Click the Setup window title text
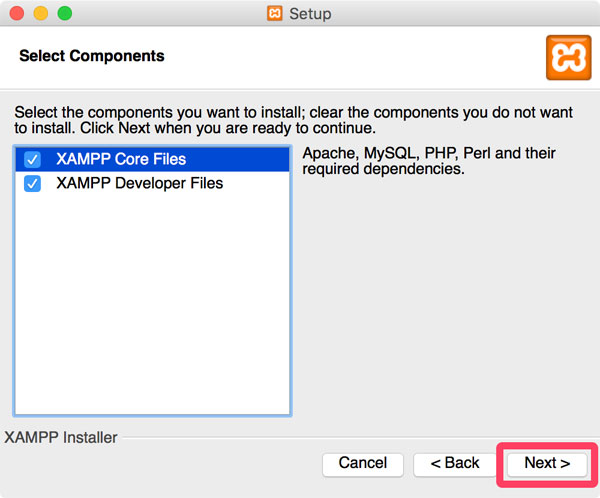Viewport: 600px width, 498px height. 310,14
